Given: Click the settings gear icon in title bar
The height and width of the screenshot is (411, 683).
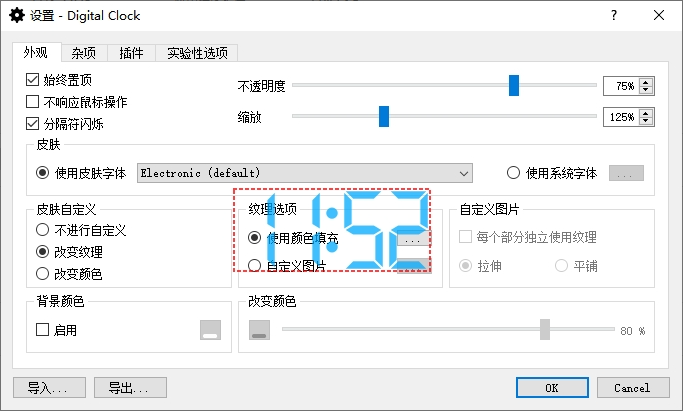Looking at the screenshot, I should click(x=17, y=15).
